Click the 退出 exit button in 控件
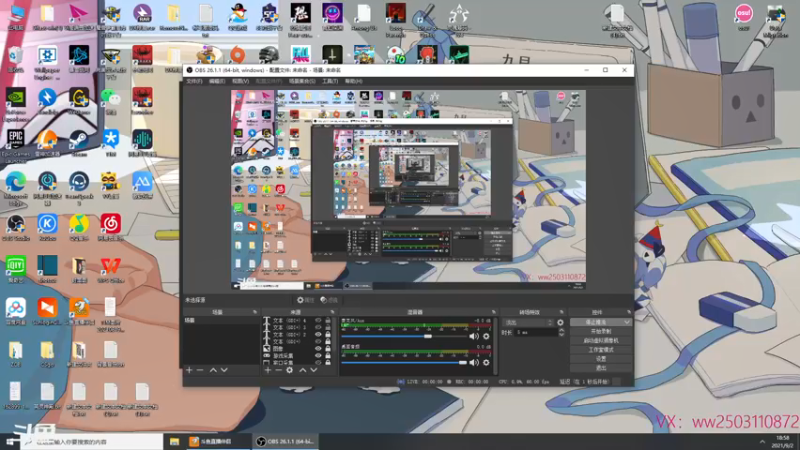Image resolution: width=800 pixels, height=450 pixels. click(x=601, y=368)
